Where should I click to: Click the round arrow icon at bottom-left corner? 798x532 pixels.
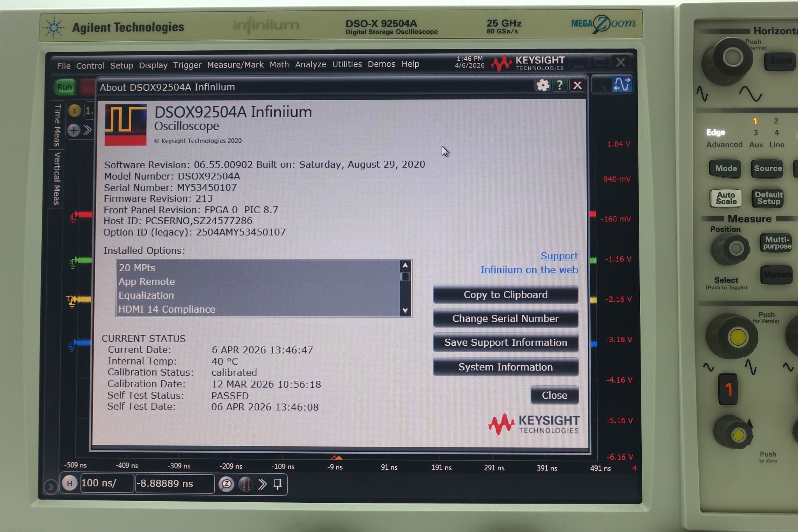click(50, 486)
